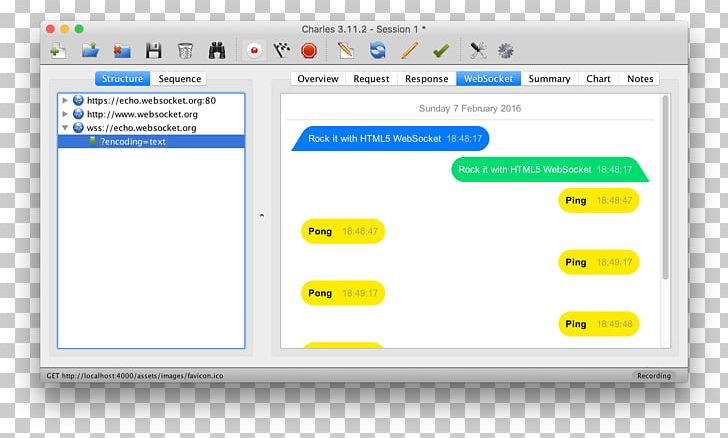Click the green checkmark Validate icon

pos(440,50)
